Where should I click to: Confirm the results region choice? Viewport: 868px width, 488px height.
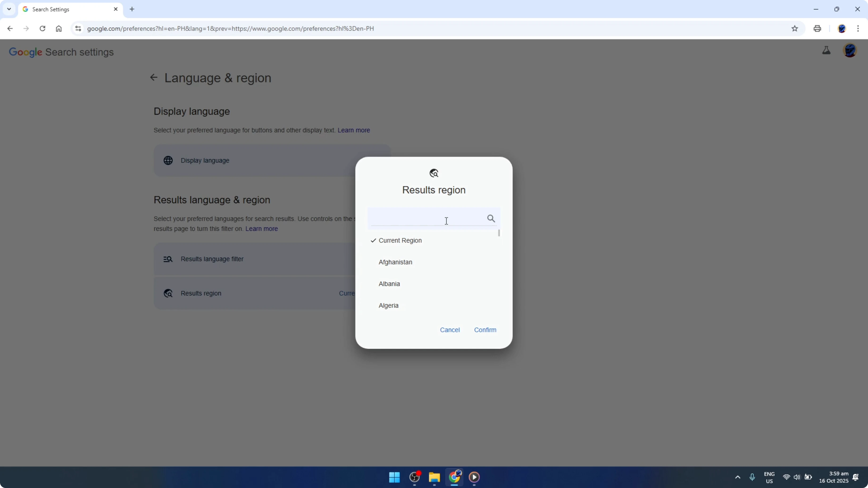click(485, 330)
